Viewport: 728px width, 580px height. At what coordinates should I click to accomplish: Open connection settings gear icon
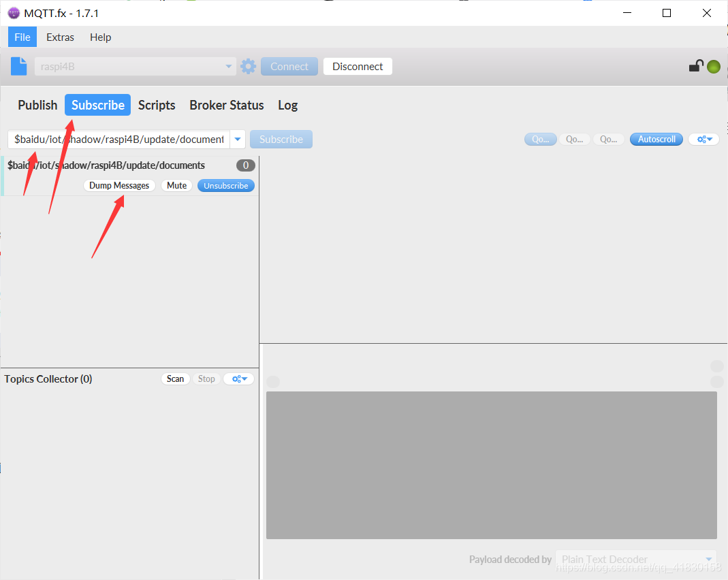point(249,66)
